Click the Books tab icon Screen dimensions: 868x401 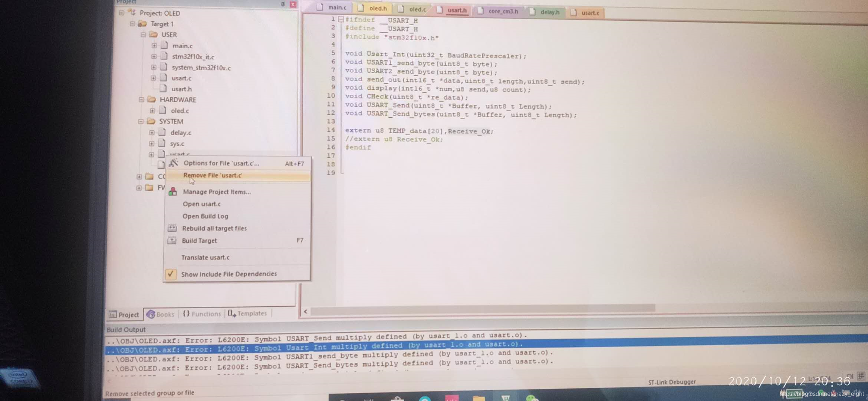pyautogui.click(x=151, y=314)
